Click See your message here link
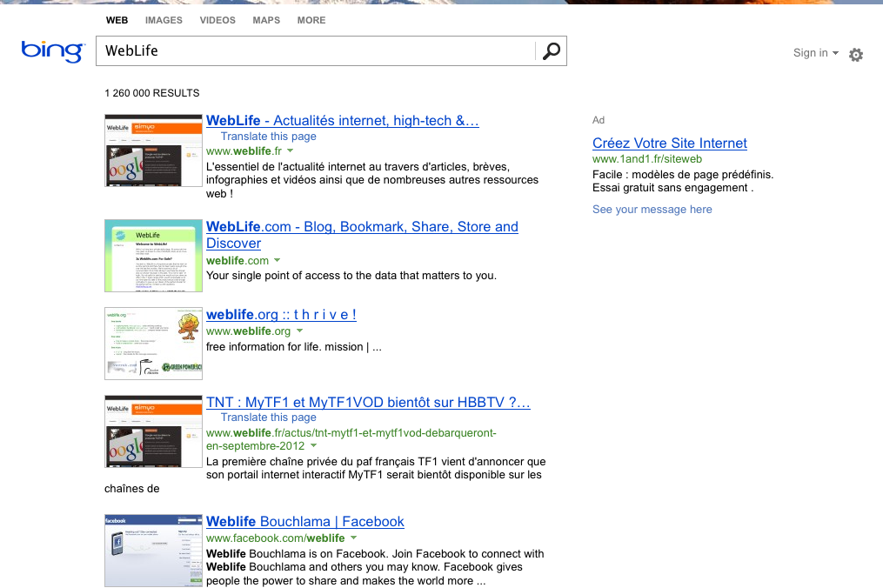Screen dimensions: 883x588 652,210
